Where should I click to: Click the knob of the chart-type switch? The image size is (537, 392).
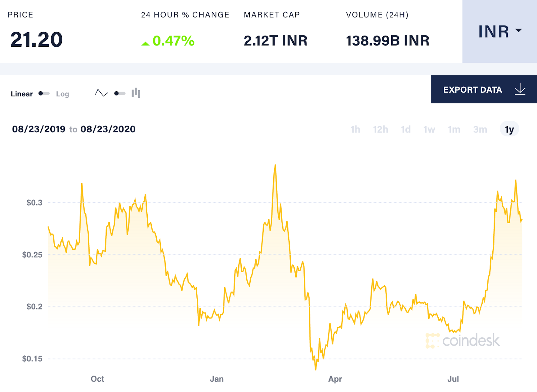tap(117, 93)
